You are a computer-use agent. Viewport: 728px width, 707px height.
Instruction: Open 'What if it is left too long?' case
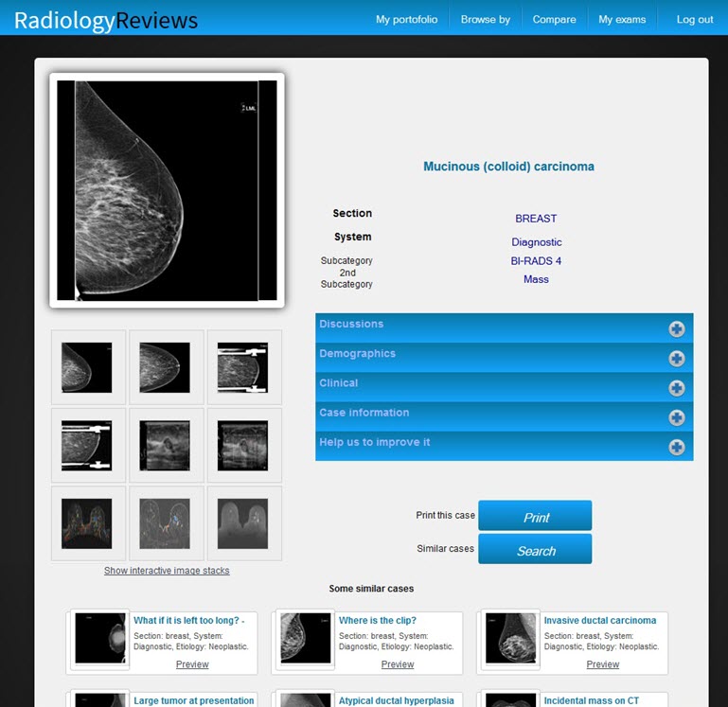[189, 620]
